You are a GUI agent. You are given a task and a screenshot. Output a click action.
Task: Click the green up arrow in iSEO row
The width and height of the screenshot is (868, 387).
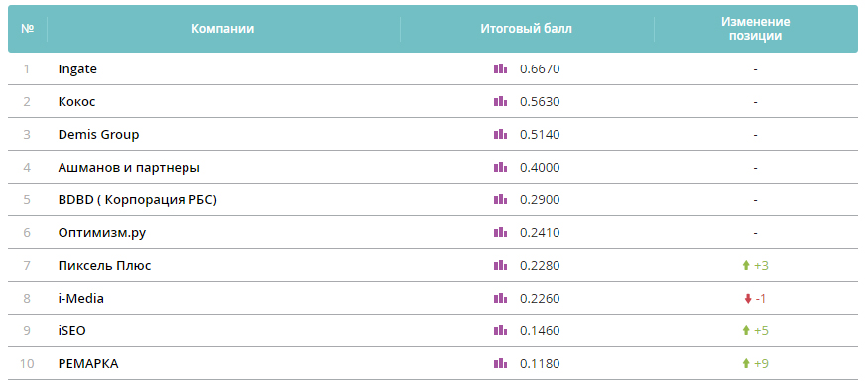coord(746,331)
